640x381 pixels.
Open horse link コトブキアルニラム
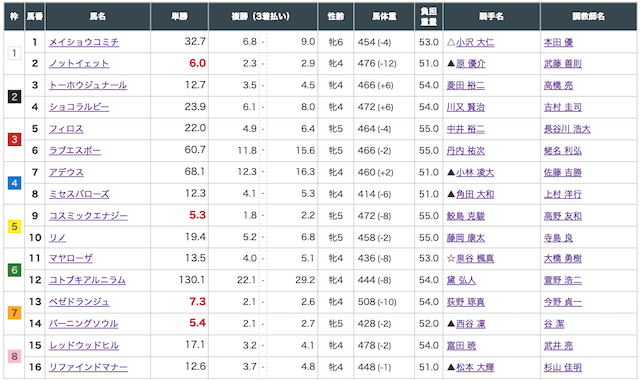[x=87, y=280]
